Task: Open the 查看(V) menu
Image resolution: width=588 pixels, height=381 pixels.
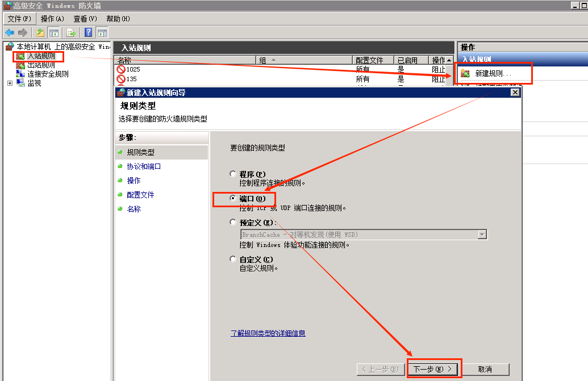Action: 85,19
